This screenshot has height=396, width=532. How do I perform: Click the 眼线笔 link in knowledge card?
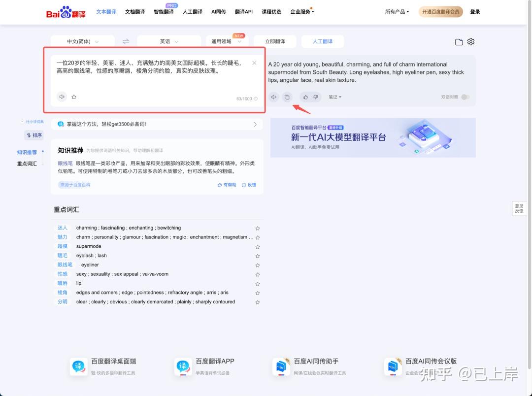65,163
